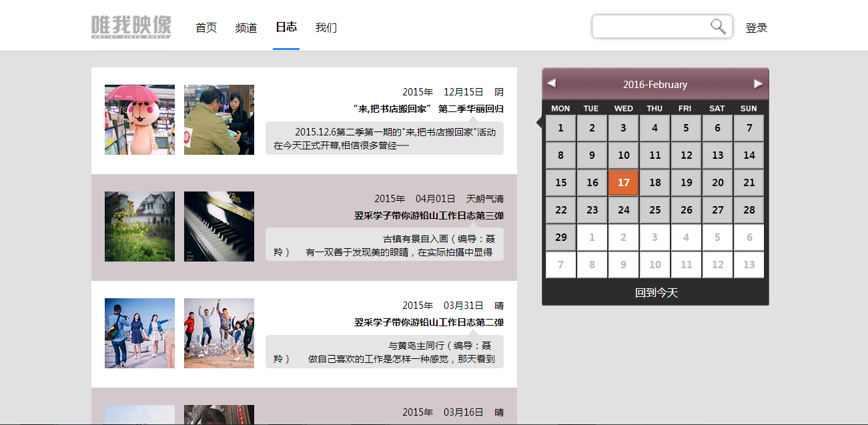
Task: Select February 3 in calendar
Action: 624,128
